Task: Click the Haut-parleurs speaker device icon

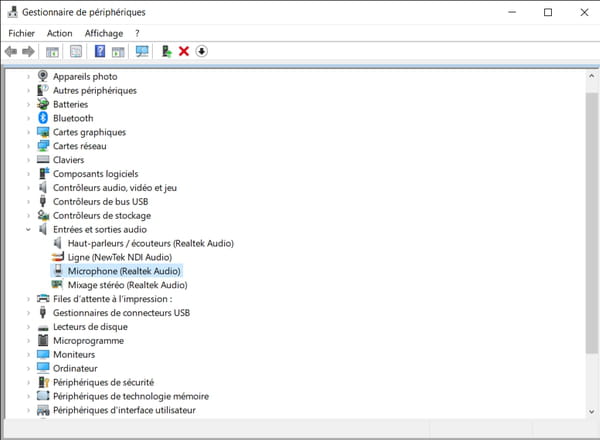Action: (58, 243)
